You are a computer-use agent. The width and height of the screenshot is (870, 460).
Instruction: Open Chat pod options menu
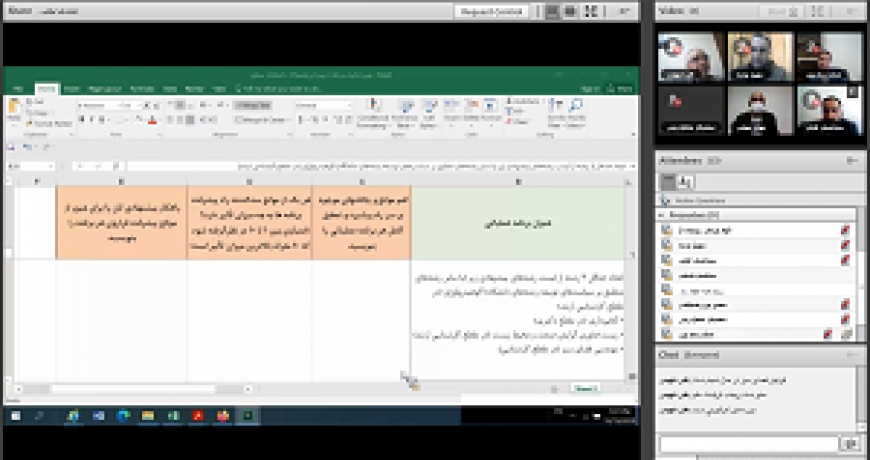[x=852, y=355]
